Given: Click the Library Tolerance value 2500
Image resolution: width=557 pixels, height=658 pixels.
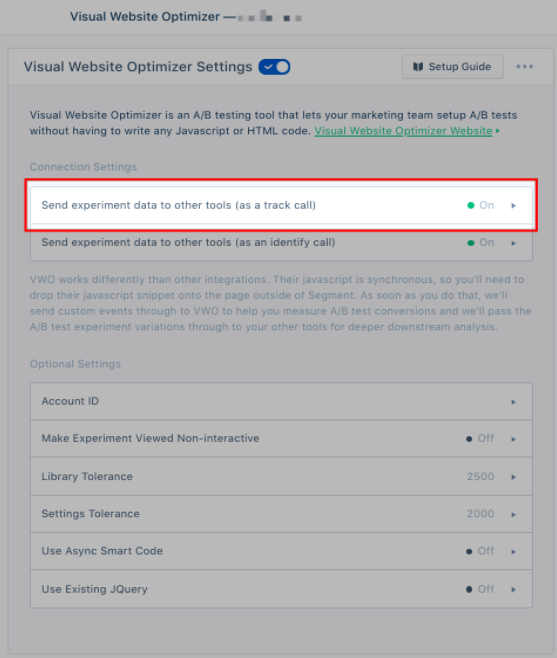Looking at the screenshot, I should point(480,476).
